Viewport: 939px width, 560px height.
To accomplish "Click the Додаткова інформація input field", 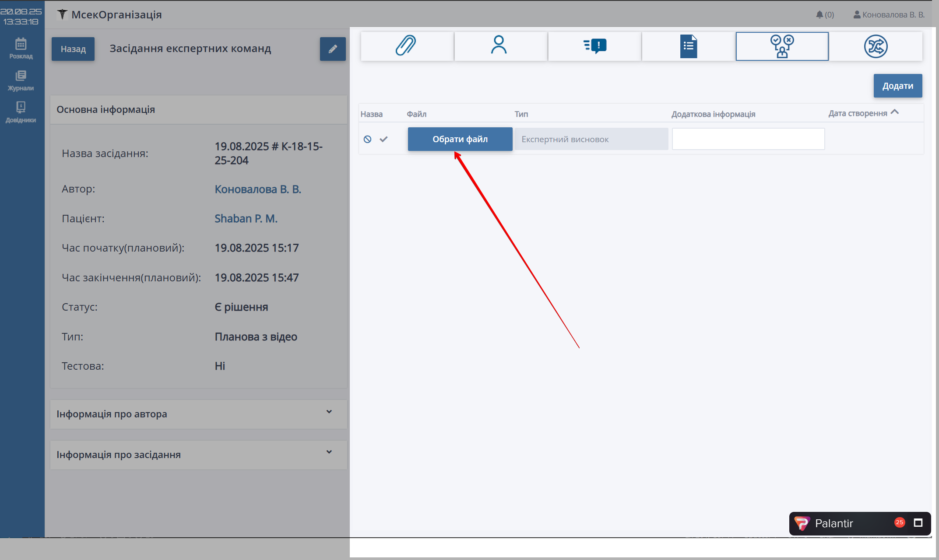I will pos(748,139).
